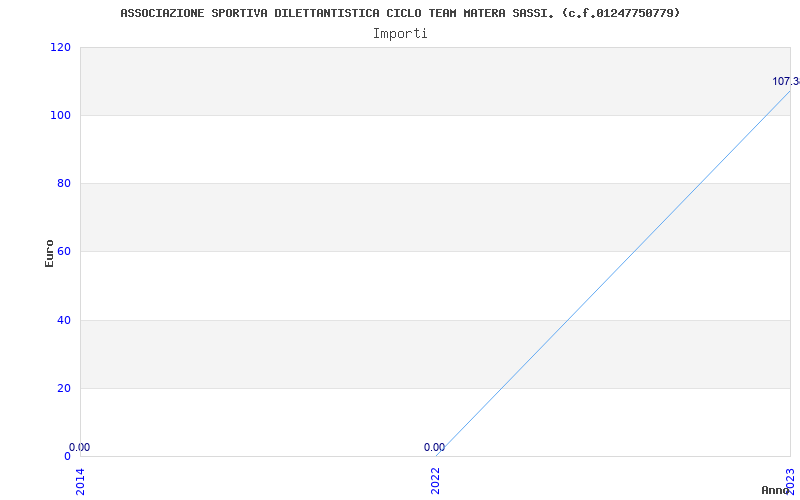This screenshot has height=500, width=800.
Task: Click the 0.00 data label above 2022
Action: (x=434, y=448)
